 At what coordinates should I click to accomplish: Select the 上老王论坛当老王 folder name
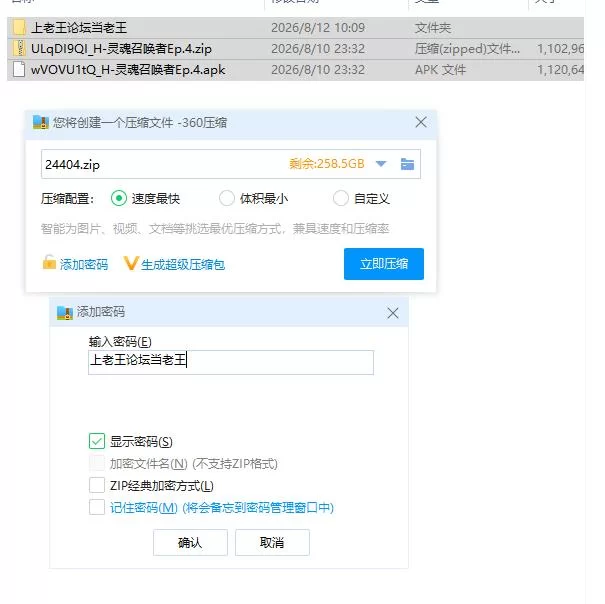point(79,27)
